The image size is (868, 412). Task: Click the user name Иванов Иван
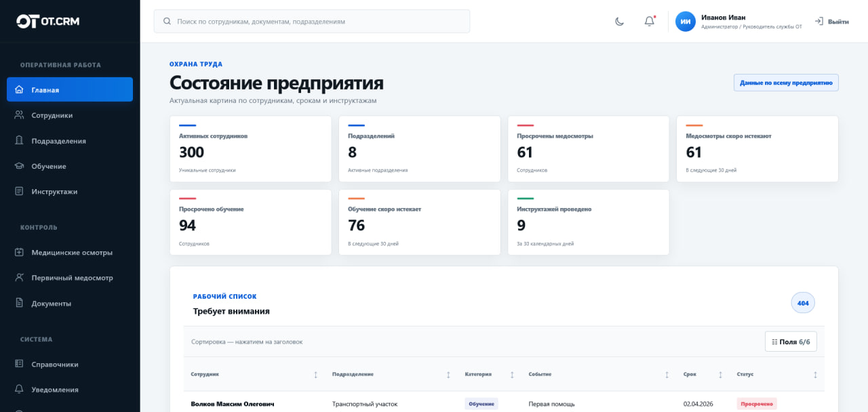coord(724,17)
